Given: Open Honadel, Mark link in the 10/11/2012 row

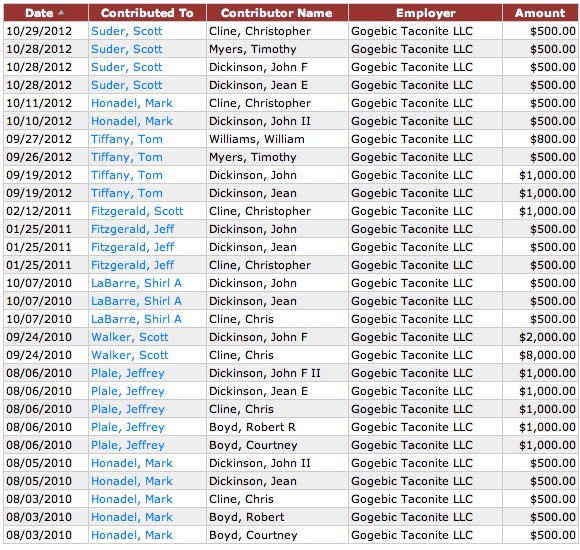Looking at the screenshot, I should coord(132,103).
